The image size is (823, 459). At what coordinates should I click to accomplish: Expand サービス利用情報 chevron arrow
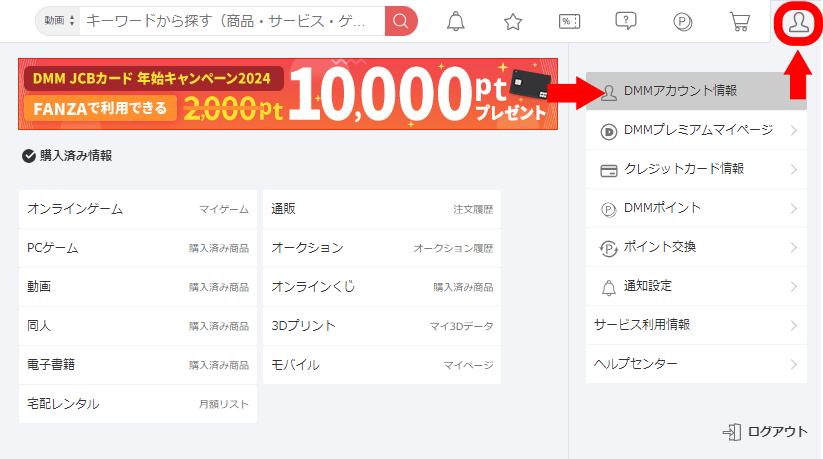(794, 326)
